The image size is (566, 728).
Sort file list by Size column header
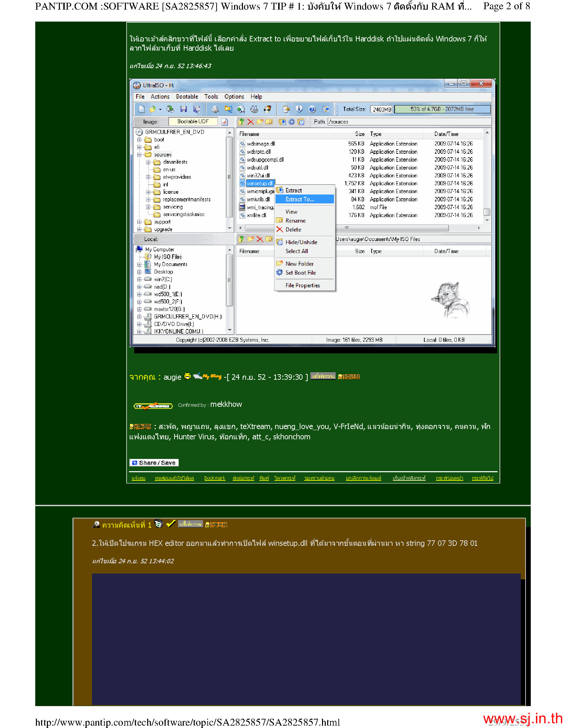tap(349, 134)
